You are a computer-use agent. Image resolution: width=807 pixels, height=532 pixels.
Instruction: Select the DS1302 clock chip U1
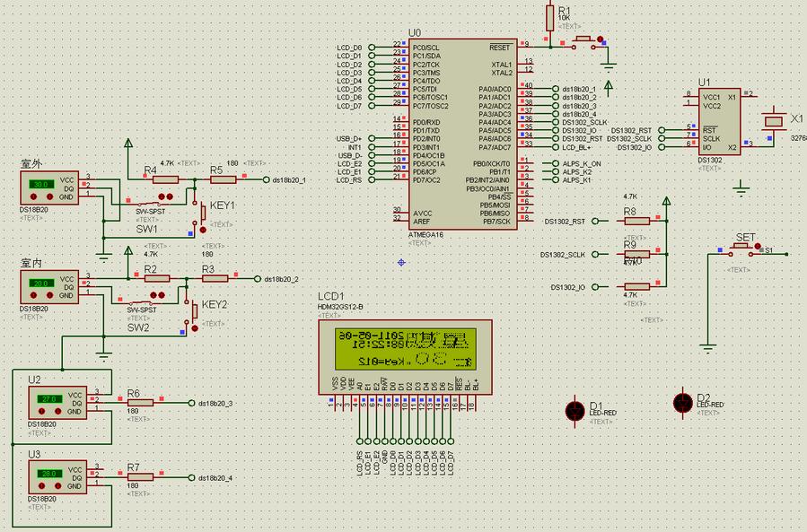pyautogui.click(x=720, y=121)
